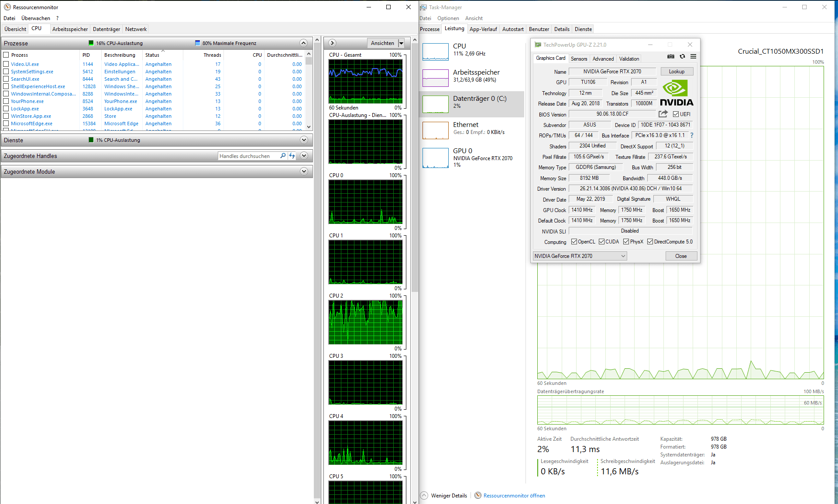Click the process list vertical scrollbar down arrow
The width and height of the screenshot is (838, 504).
tap(309, 127)
